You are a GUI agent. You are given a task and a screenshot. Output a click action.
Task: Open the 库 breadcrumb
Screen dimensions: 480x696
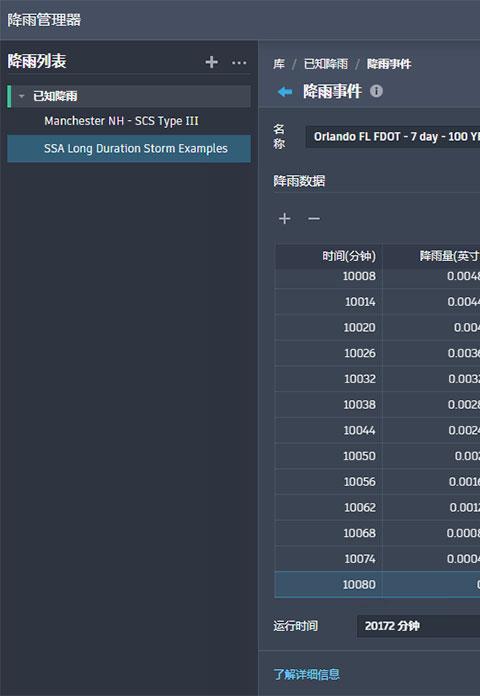279,64
